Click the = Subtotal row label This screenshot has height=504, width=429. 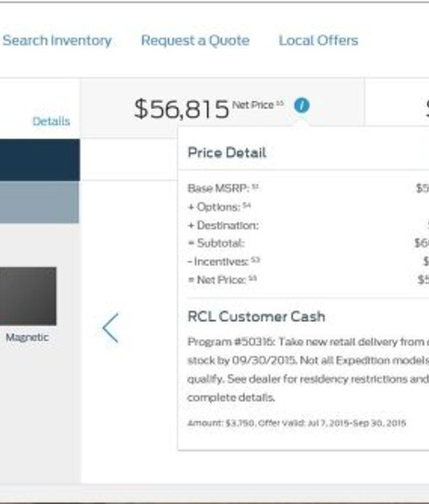216,243
